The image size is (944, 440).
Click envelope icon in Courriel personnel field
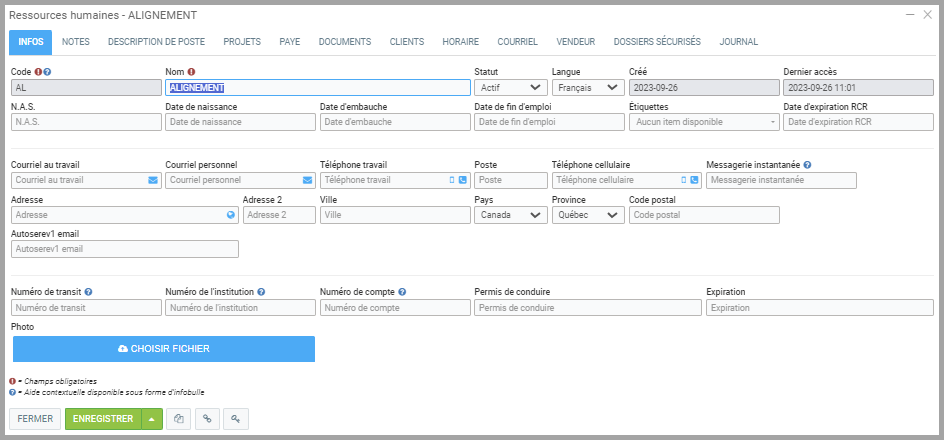coord(307,181)
